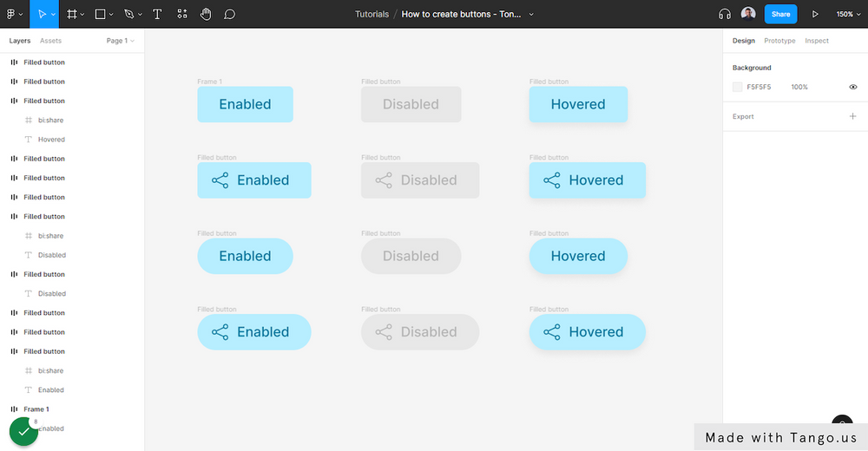Image resolution: width=868 pixels, height=451 pixels.
Task: Start an audio conversation with headphones icon
Action: click(x=725, y=15)
